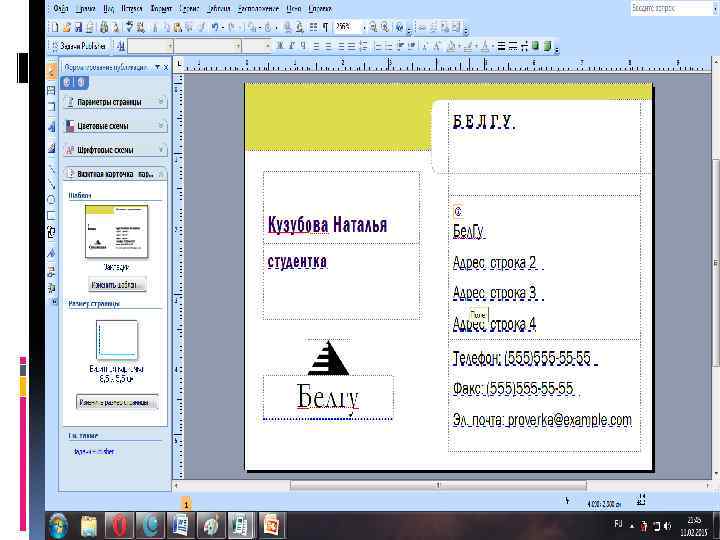Open the Opera browser taskbar icon
The width and height of the screenshot is (720, 540).
pyautogui.click(x=119, y=525)
